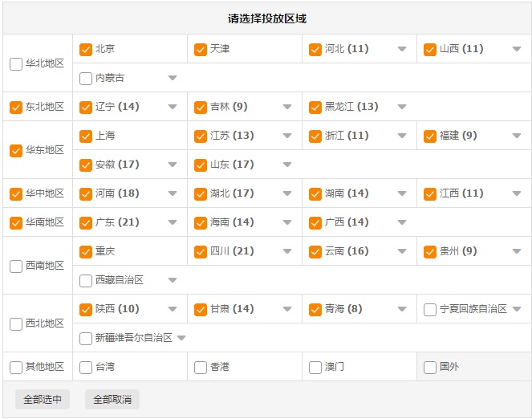Check the 西南地区 region checkbox
The height and width of the screenshot is (419, 532).
(16, 266)
